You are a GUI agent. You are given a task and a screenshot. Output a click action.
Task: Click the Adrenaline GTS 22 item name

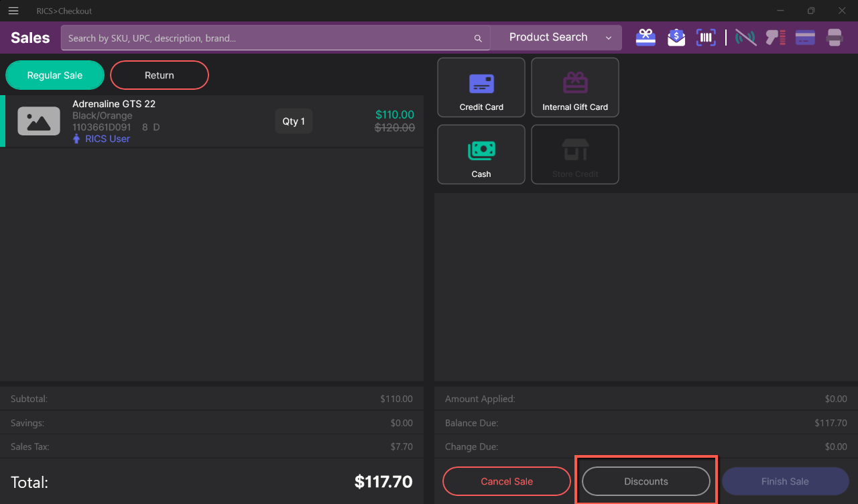pyautogui.click(x=114, y=104)
